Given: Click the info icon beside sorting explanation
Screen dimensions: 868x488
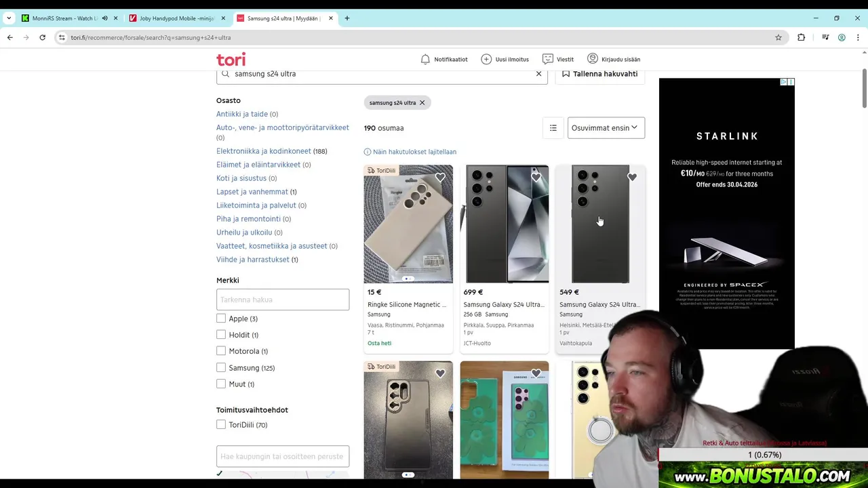Looking at the screenshot, I should pyautogui.click(x=368, y=152).
